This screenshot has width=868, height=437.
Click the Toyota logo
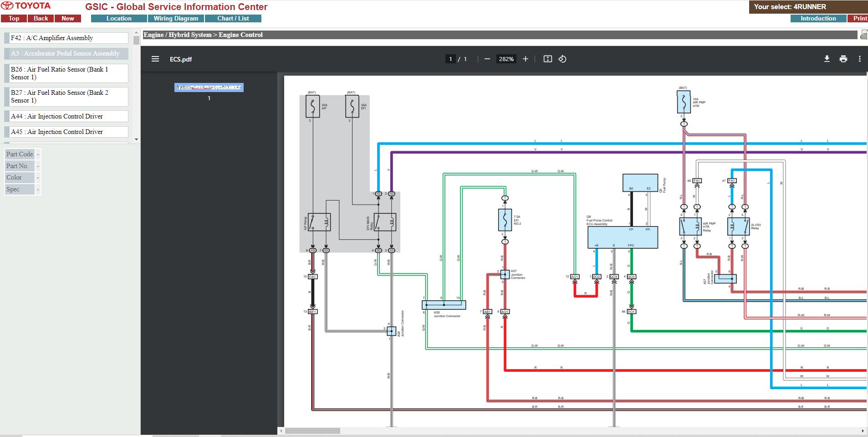click(x=26, y=6)
